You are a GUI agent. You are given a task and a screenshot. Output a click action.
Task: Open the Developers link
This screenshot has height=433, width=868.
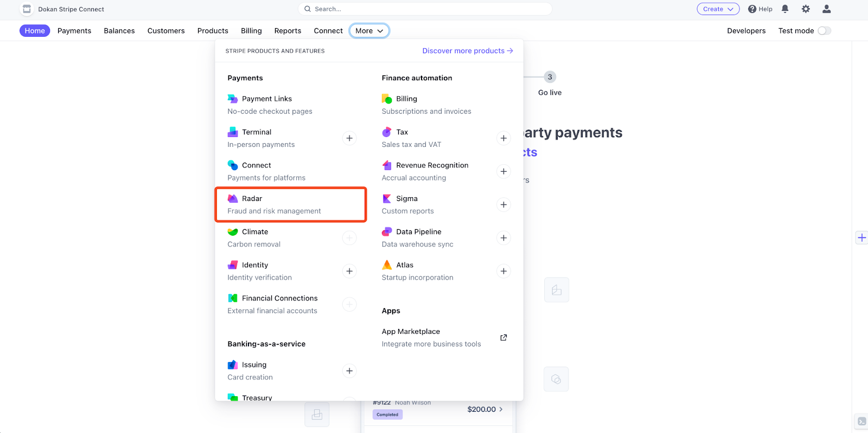746,31
